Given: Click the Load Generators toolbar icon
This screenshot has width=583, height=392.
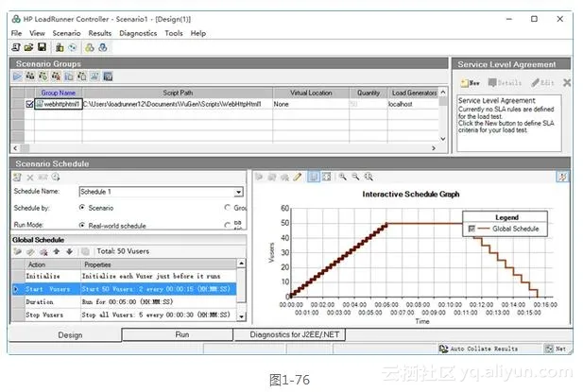Looking at the screenshot, I should [60, 47].
